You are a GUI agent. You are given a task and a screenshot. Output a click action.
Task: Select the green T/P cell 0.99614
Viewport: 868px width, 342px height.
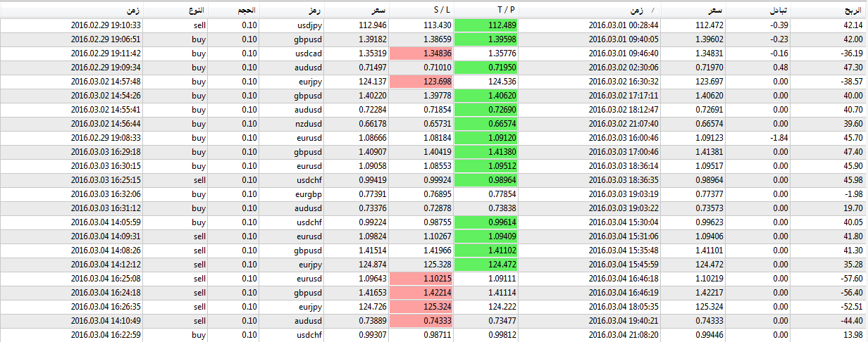coord(486,222)
